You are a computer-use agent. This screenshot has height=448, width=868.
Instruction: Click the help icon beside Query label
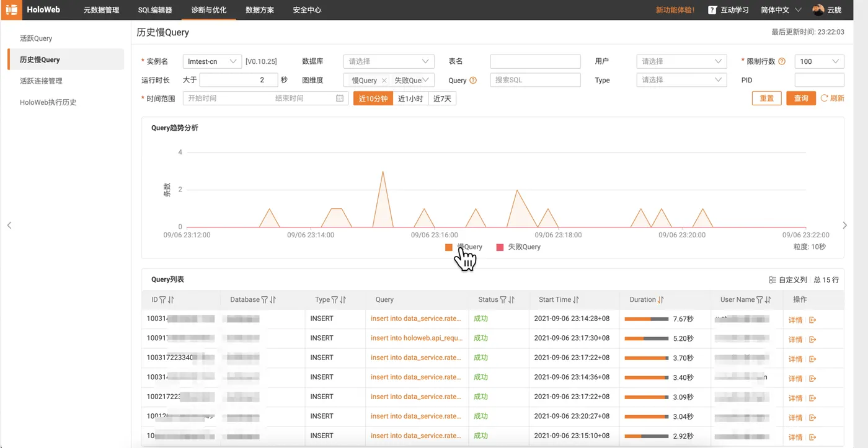click(473, 80)
